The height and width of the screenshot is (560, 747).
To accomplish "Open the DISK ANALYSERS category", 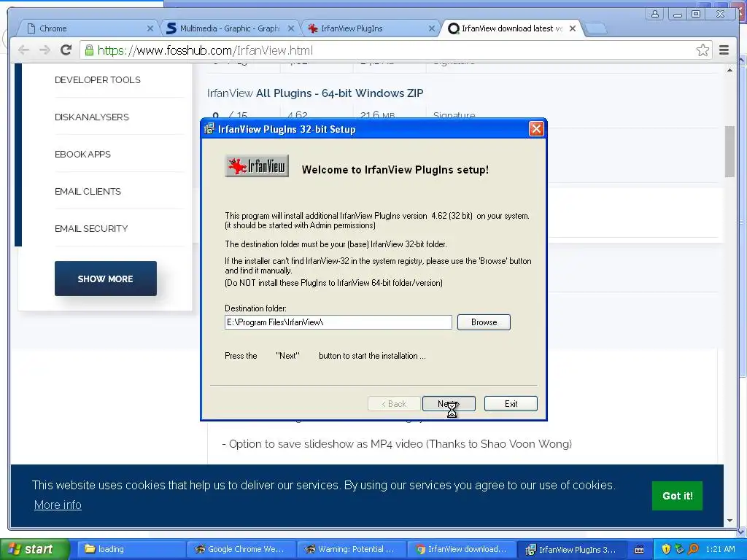I will point(92,117).
